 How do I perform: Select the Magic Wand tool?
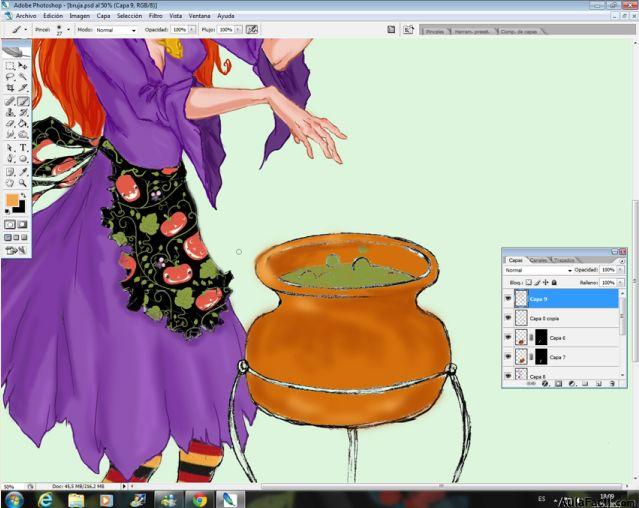(23, 77)
